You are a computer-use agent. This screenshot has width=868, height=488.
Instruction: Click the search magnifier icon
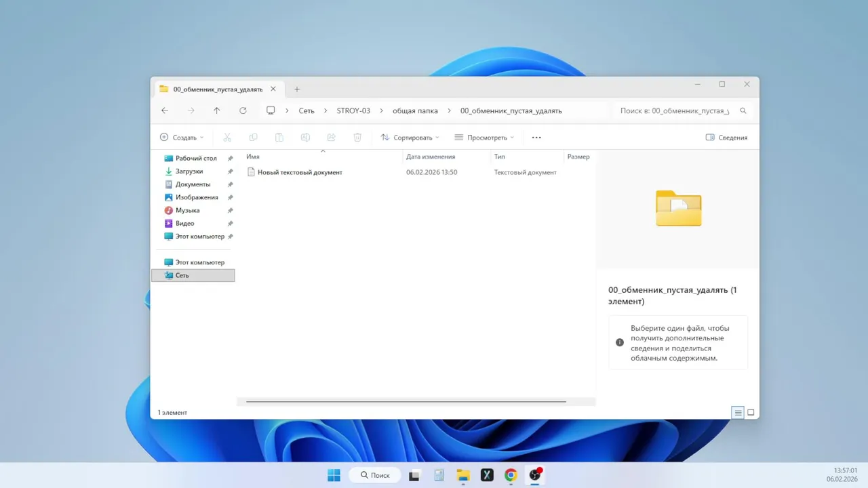pos(743,110)
